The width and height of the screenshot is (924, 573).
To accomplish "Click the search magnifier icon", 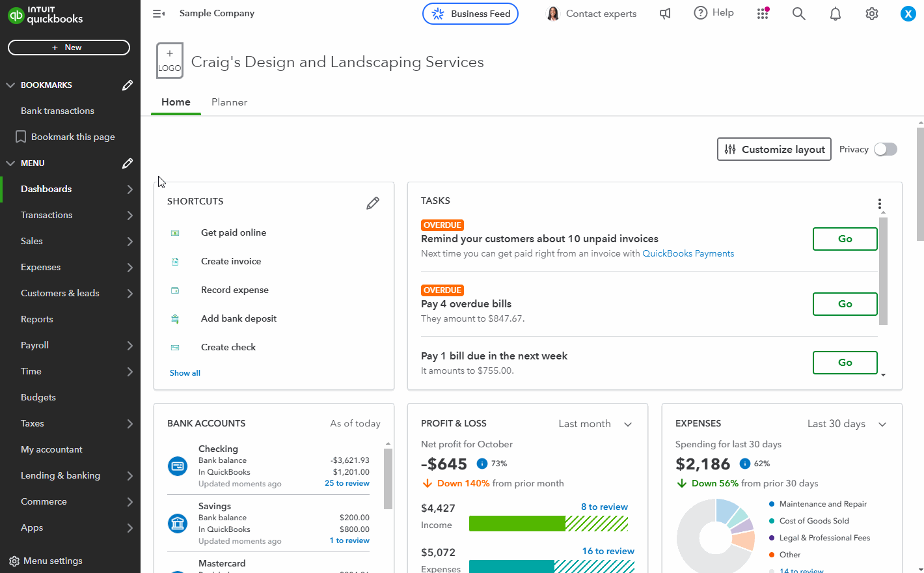I will (799, 14).
